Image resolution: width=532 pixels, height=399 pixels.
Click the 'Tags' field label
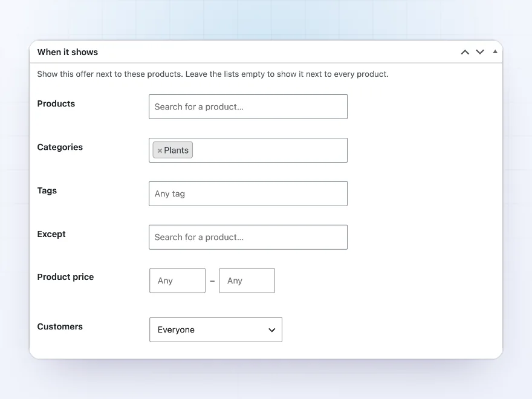point(47,190)
